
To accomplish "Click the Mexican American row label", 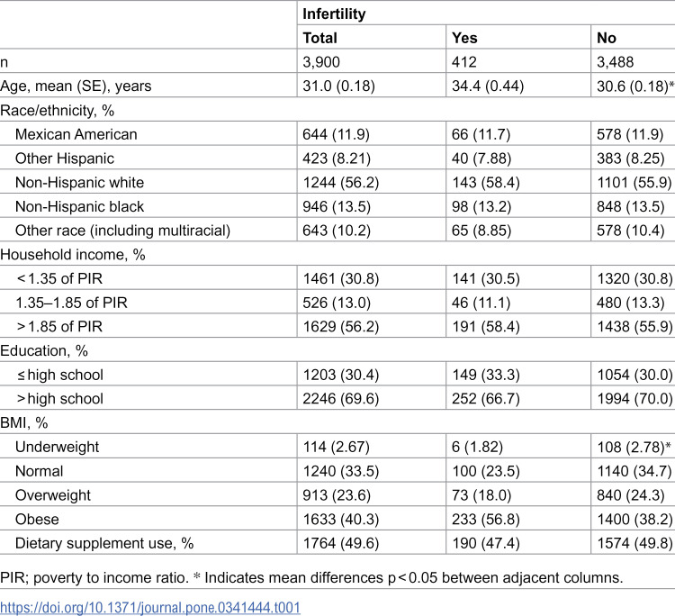I will click(x=76, y=134).
